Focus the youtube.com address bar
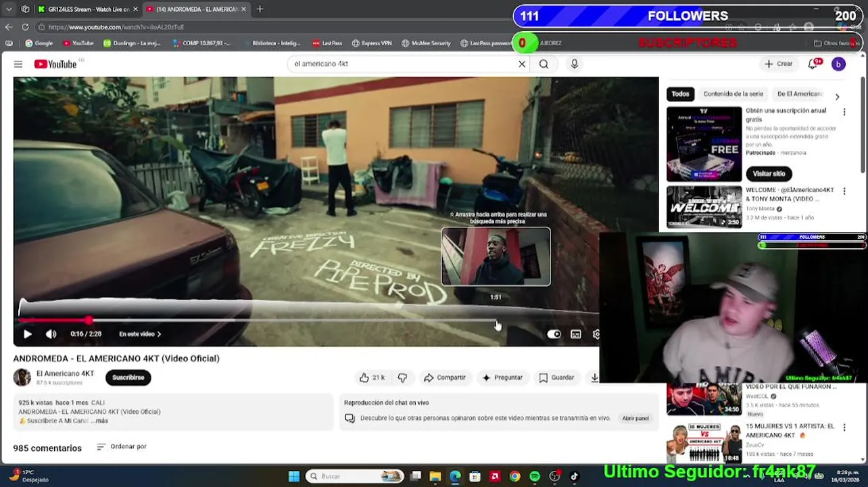The width and height of the screenshot is (868, 487). tap(270, 27)
